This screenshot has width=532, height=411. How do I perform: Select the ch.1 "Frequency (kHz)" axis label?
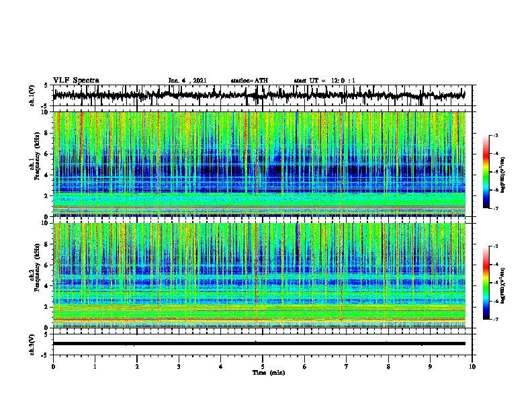(x=37, y=156)
